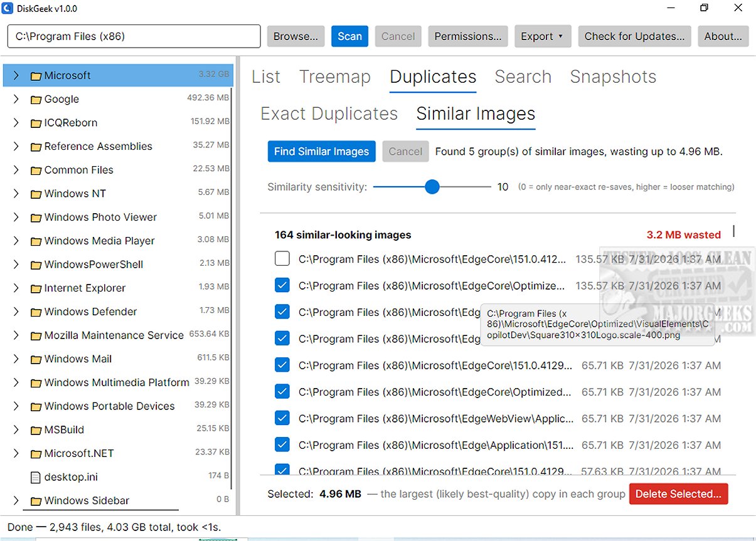Click the desktop.ini file icon
Image resolution: width=756 pixels, height=541 pixels.
(x=36, y=477)
